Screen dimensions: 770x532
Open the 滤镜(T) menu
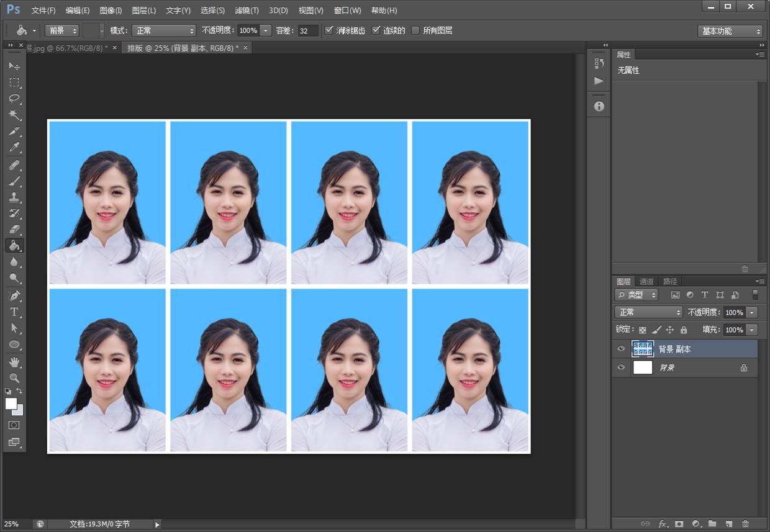(x=247, y=11)
